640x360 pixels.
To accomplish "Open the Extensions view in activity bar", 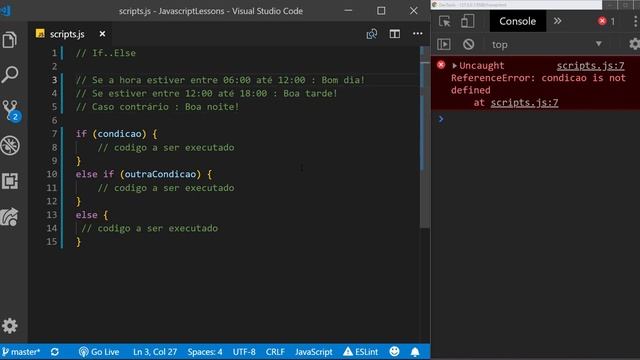I will (10, 181).
